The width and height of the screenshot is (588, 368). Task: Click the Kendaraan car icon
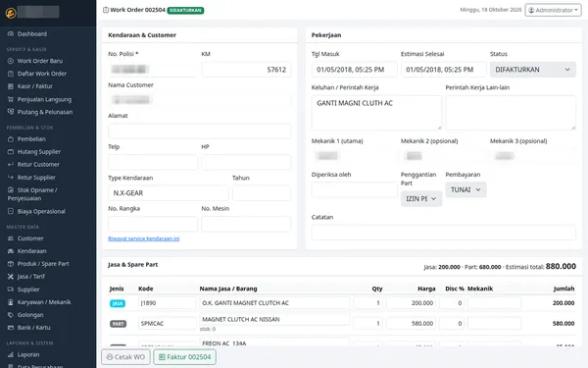[11, 251]
